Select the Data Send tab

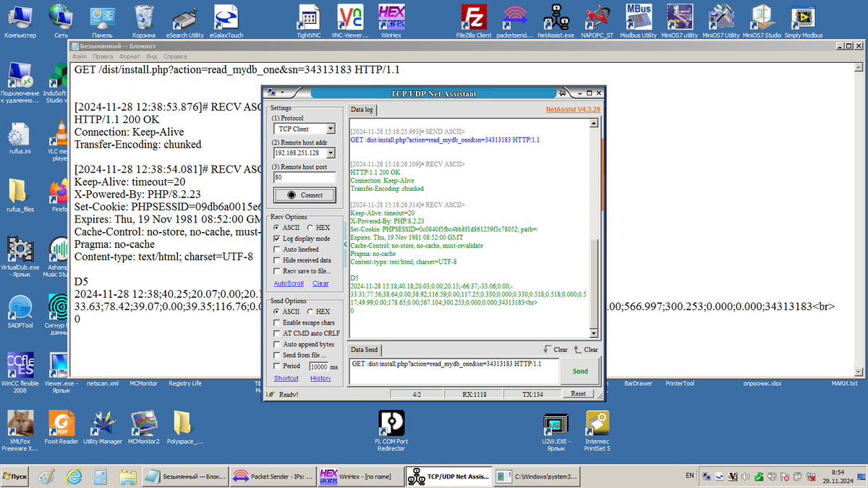pyautogui.click(x=365, y=349)
